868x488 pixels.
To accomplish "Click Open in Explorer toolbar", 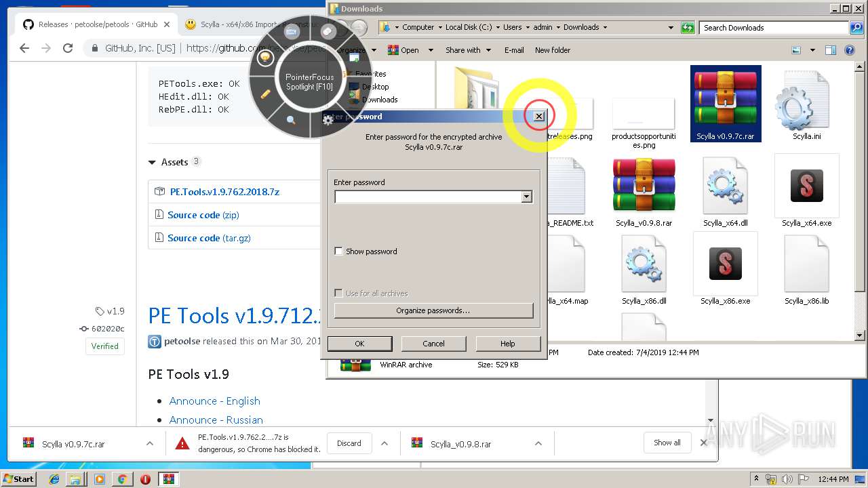I will point(403,50).
